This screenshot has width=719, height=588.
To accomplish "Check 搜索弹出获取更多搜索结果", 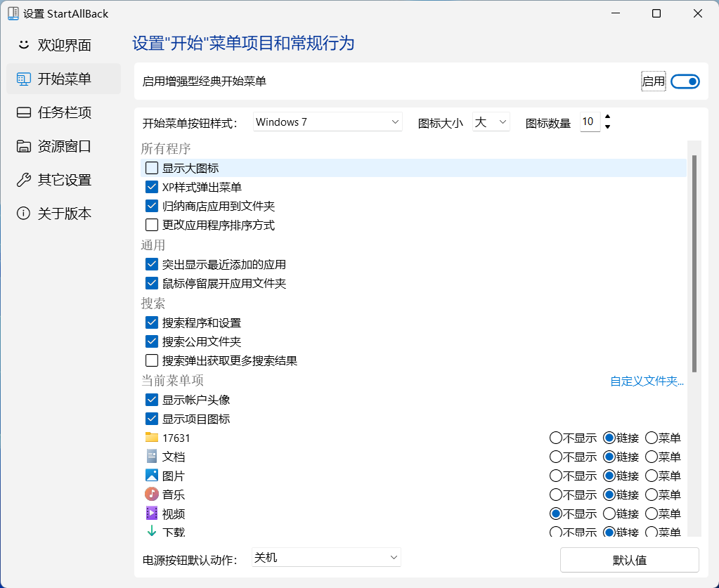I will (x=152, y=360).
